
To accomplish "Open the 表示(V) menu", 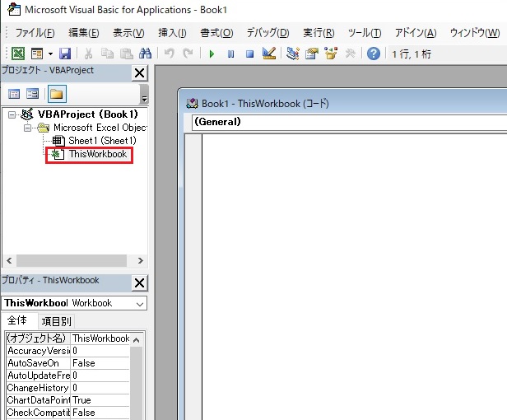I will 128,33.
